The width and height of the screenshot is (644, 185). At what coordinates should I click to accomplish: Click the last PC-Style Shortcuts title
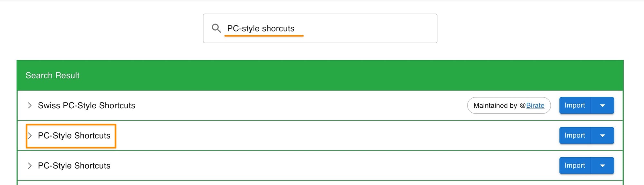(74, 166)
